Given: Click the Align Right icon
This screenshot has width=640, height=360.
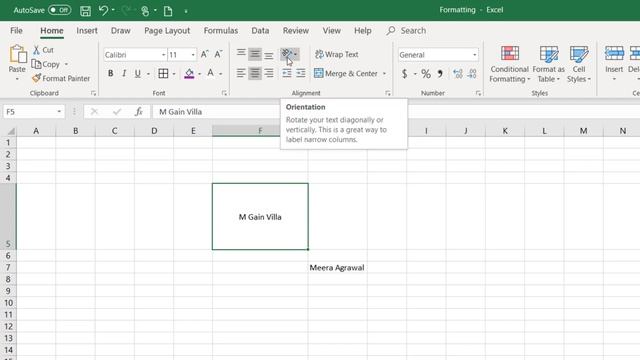Looking at the screenshot, I should point(269,73).
